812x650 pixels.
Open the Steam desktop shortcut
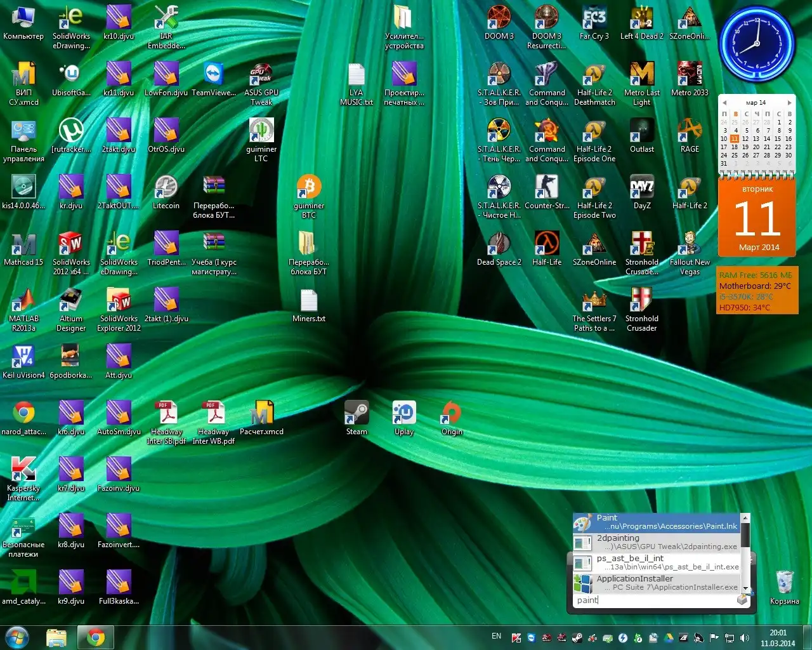[x=357, y=413]
